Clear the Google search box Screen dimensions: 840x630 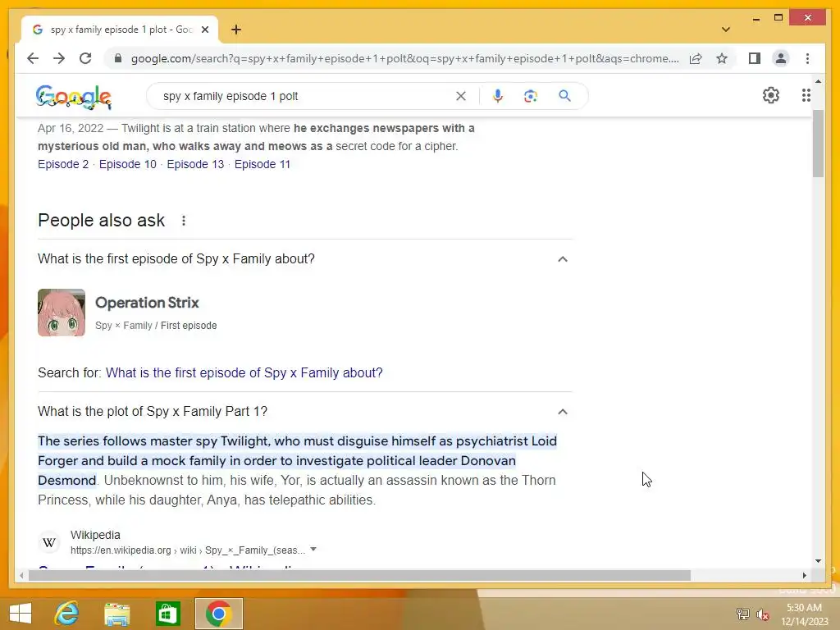(x=461, y=96)
